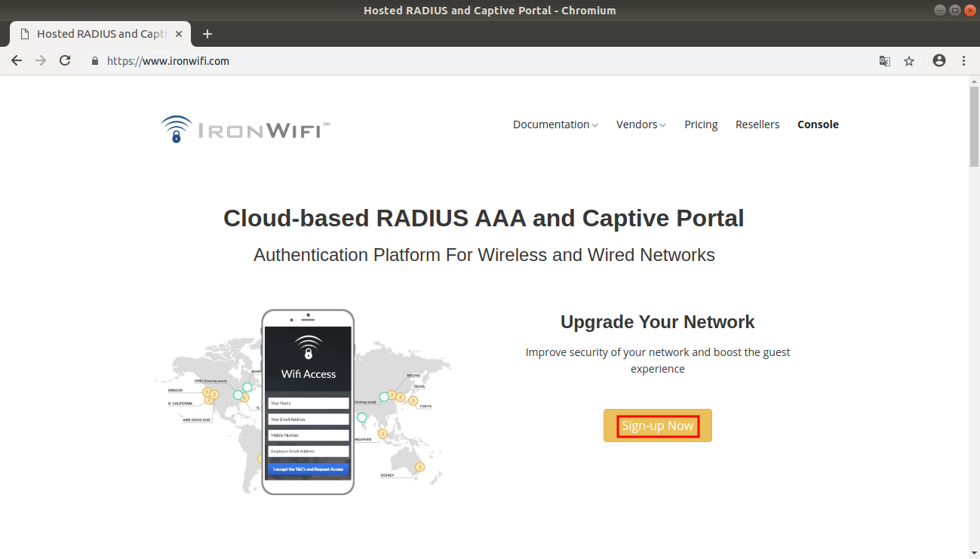
Task: Close the Hosted RADIUS tab
Action: point(179,34)
